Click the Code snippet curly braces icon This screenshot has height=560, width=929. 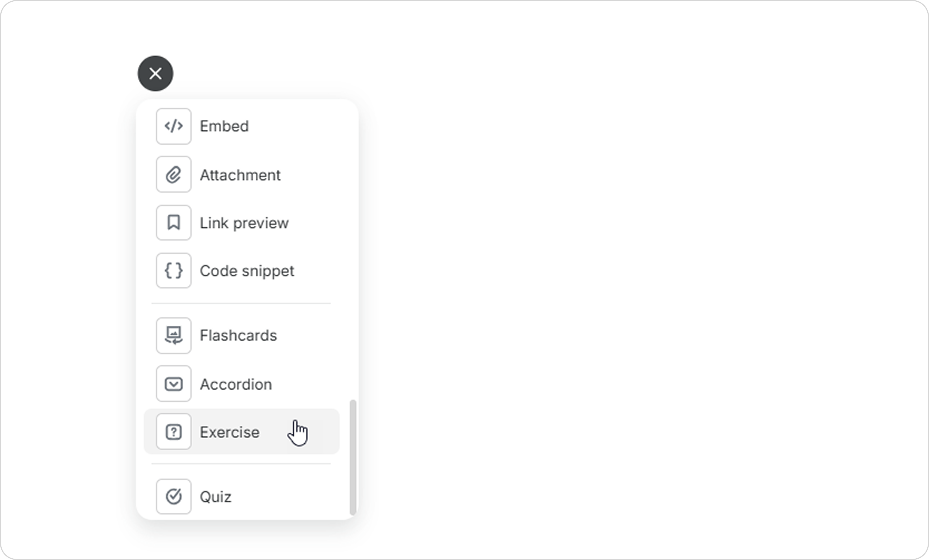click(173, 271)
